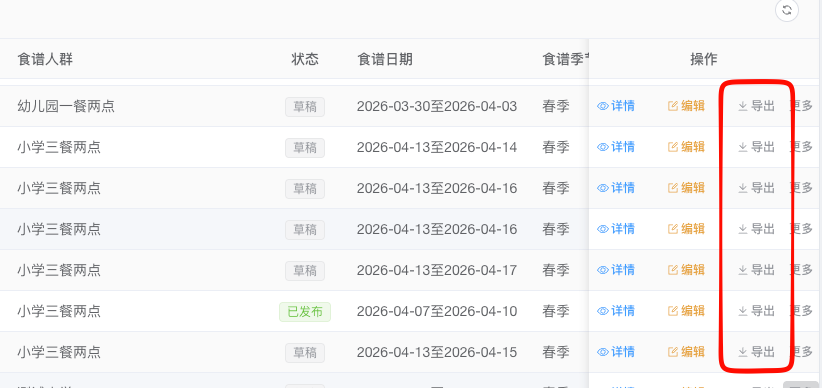The height and width of the screenshot is (388, 822).
Task: Export the recipe ending 2026-04-17 with 导出
Action: pos(756,270)
